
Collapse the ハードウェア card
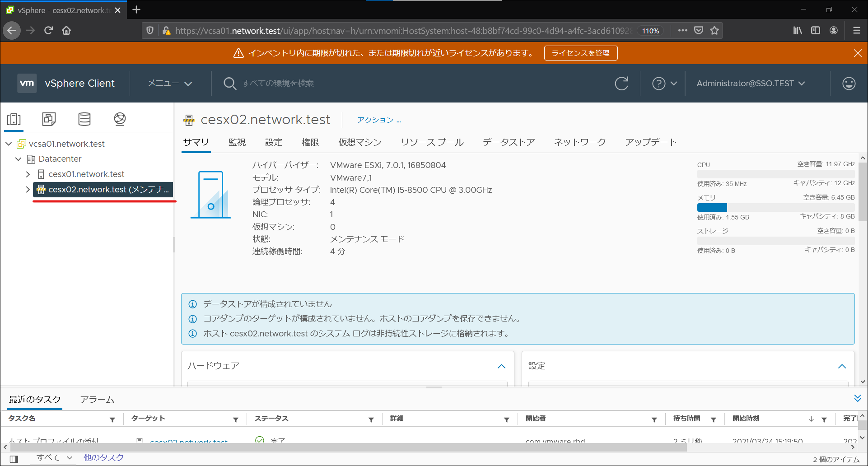tap(501, 366)
